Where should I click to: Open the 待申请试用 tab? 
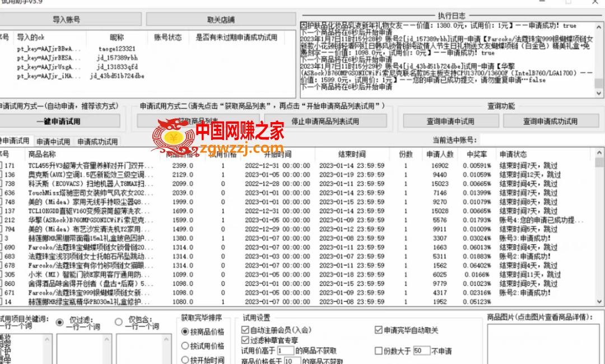pyautogui.click(x=16, y=141)
